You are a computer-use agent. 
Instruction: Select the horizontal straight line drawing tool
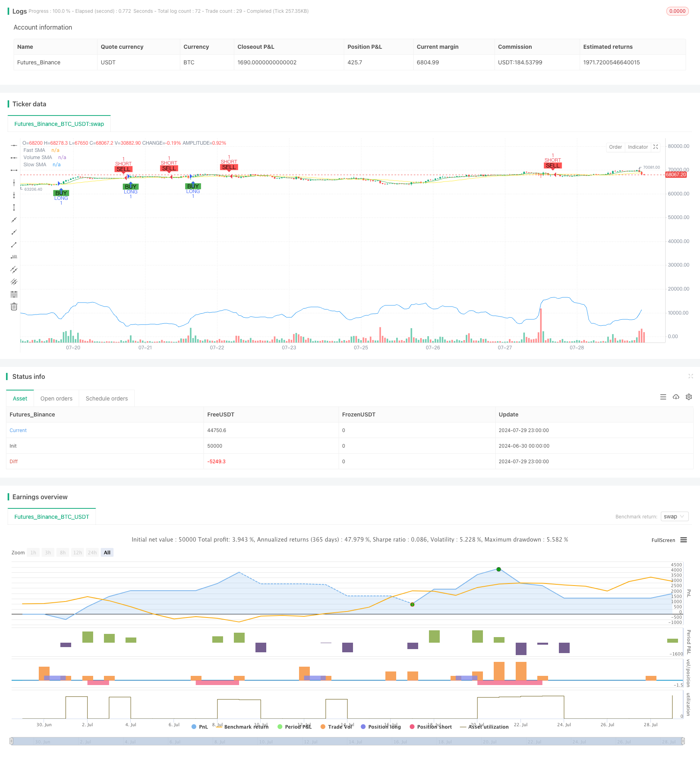(14, 145)
